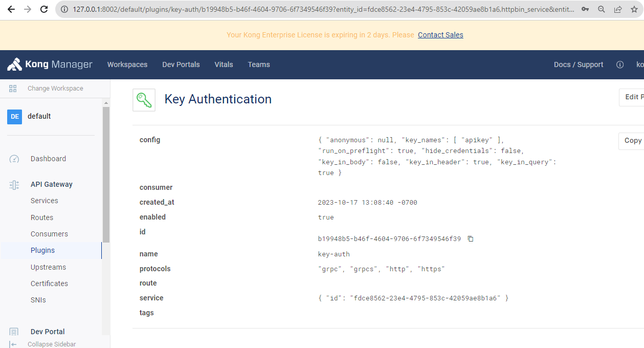Click the password key icon in the omnibox
The width and height of the screenshot is (644, 348).
[x=585, y=9]
